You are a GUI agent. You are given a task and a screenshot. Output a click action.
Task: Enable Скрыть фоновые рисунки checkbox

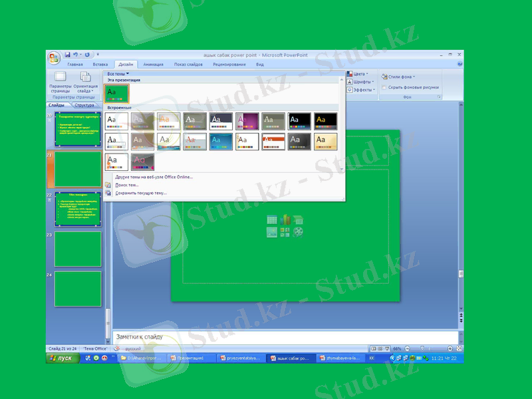click(384, 87)
